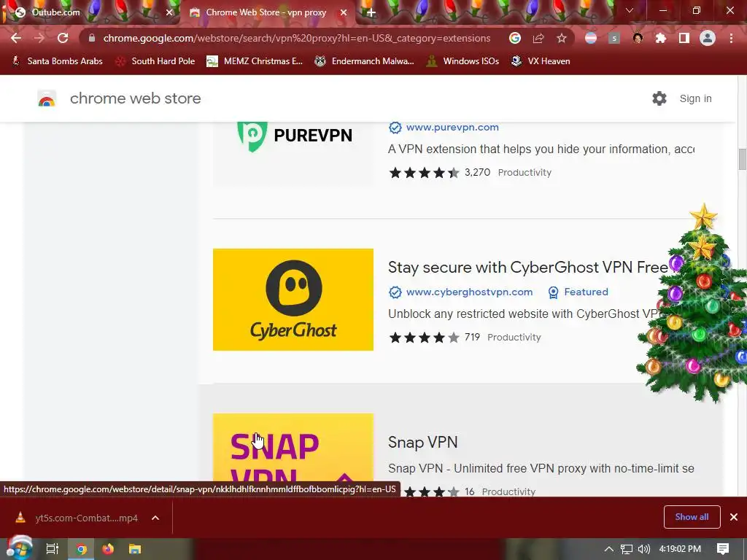Screen dimensions: 747x560
Task: Share this page using share icon
Action: pyautogui.click(x=538, y=38)
